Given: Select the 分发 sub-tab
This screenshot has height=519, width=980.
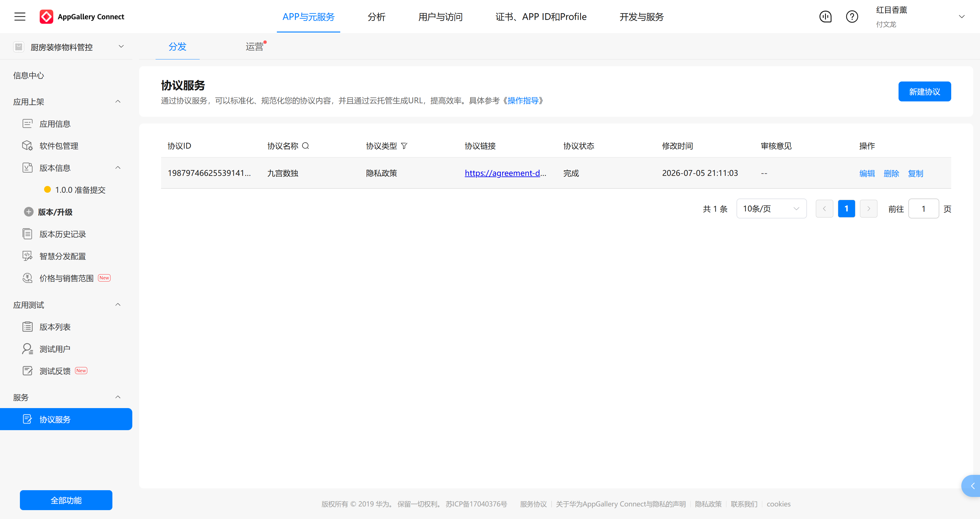Looking at the screenshot, I should [177, 47].
